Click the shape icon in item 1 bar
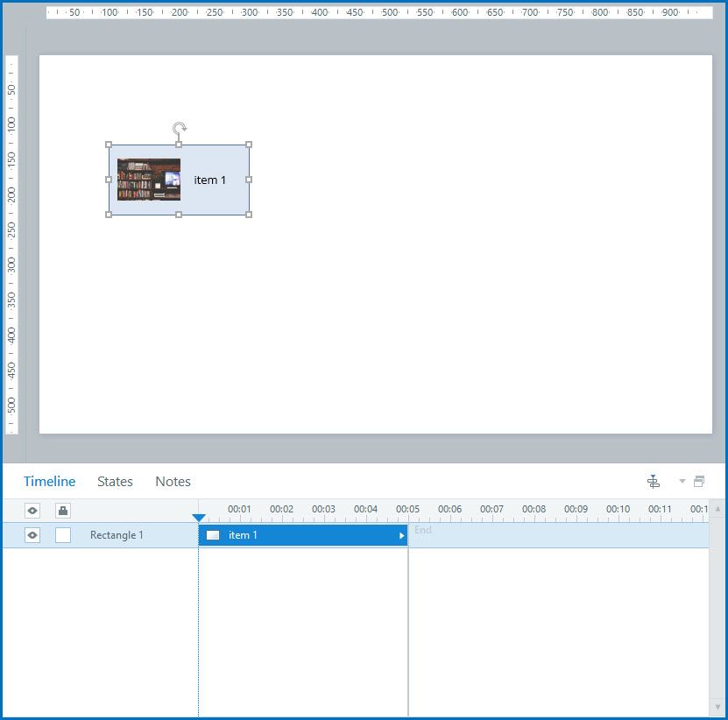The height and width of the screenshot is (720, 728). tap(213, 535)
